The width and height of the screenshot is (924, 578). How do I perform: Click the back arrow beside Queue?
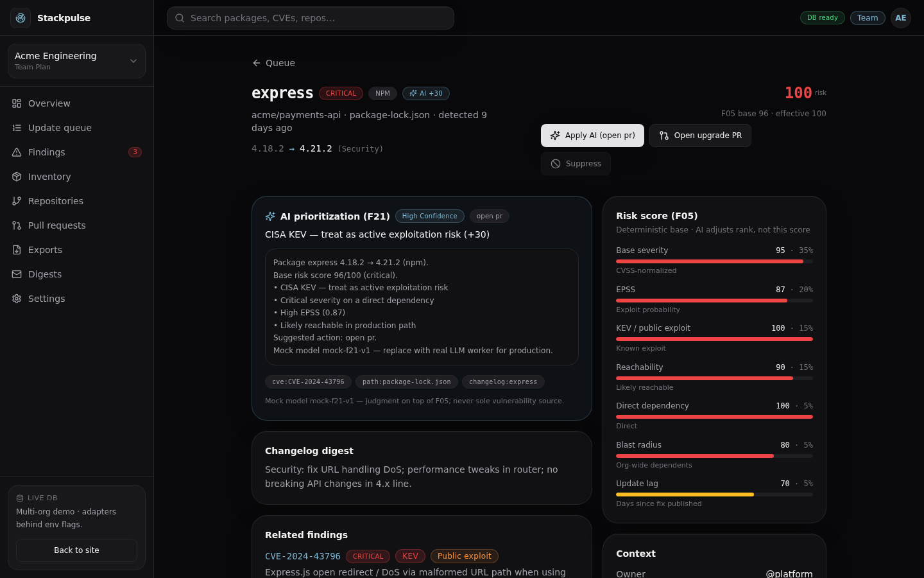click(x=257, y=63)
